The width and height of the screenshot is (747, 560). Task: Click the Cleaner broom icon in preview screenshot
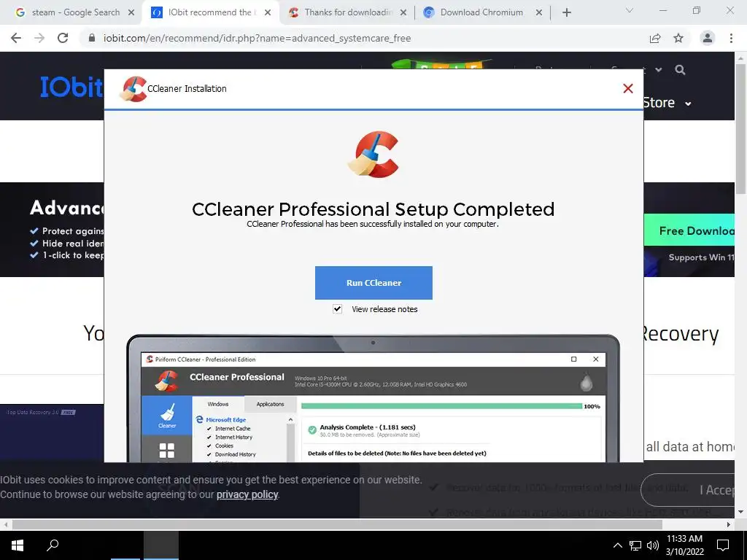(167, 415)
